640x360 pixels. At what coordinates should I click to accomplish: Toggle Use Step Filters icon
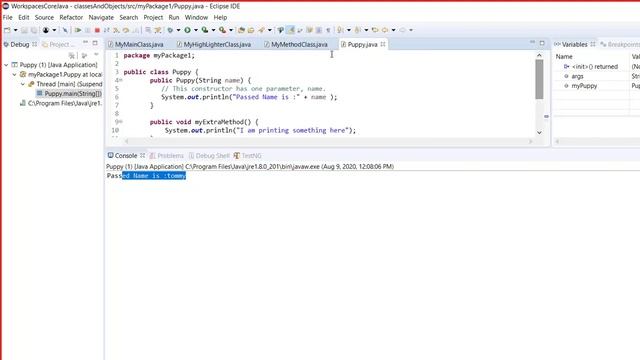(158, 30)
